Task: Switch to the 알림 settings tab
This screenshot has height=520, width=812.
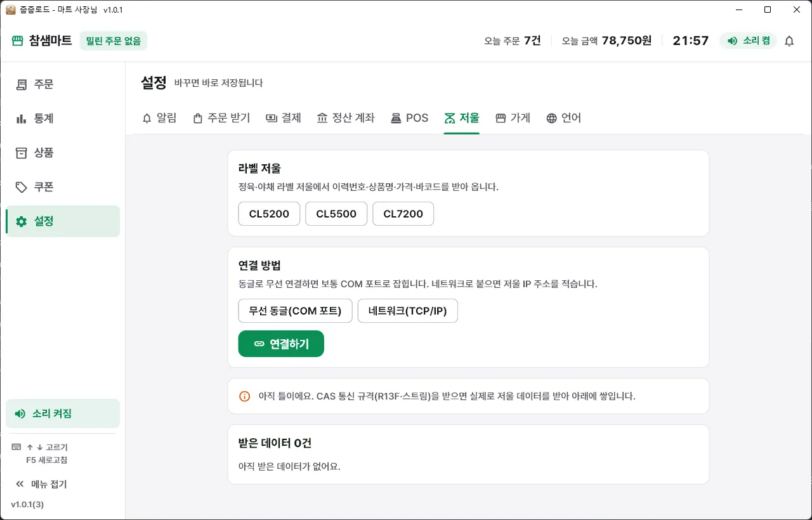Action: pyautogui.click(x=159, y=118)
